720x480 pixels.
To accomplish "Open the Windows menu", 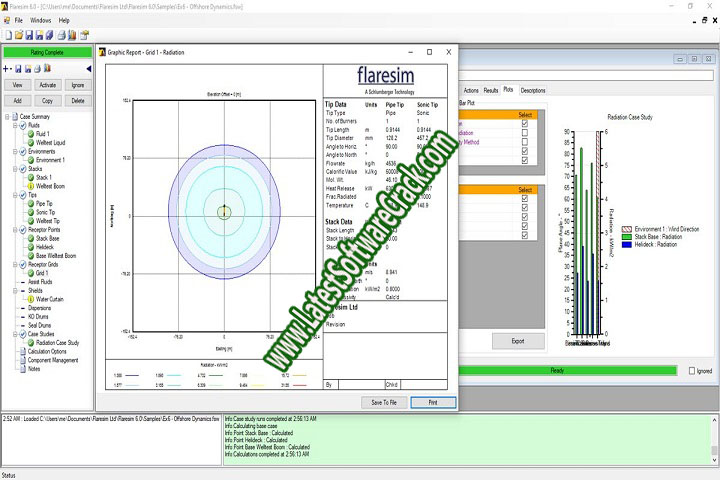I will coord(40,21).
